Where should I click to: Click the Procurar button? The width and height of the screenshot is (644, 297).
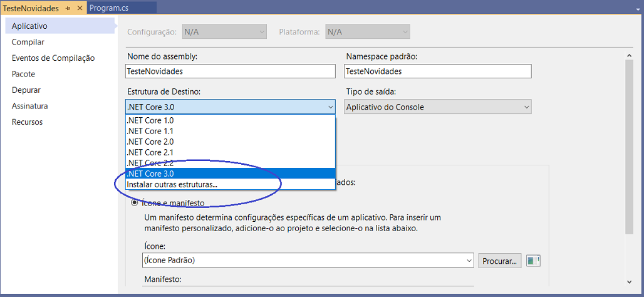(x=500, y=261)
